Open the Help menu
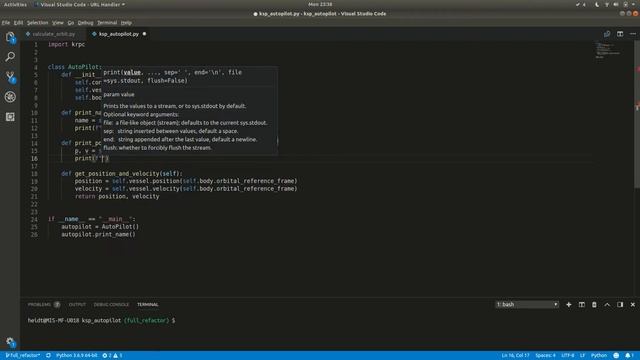This screenshot has width=640, height=360. point(126,23)
